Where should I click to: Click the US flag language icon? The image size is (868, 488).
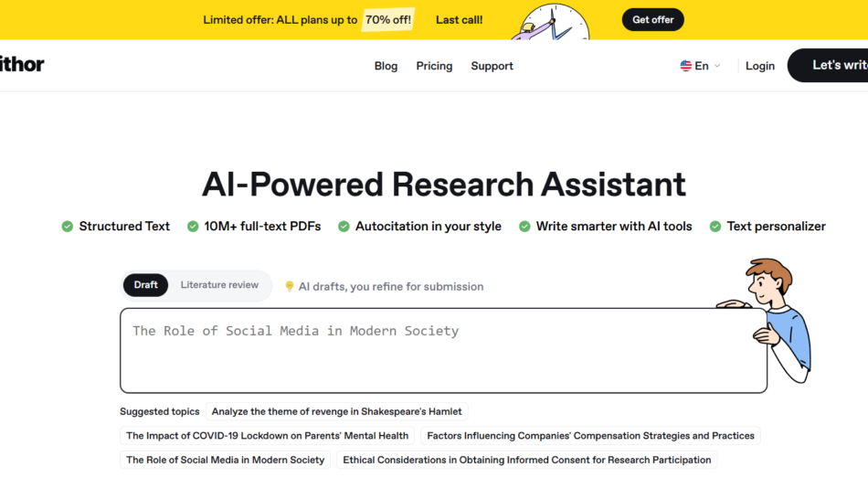(x=685, y=66)
